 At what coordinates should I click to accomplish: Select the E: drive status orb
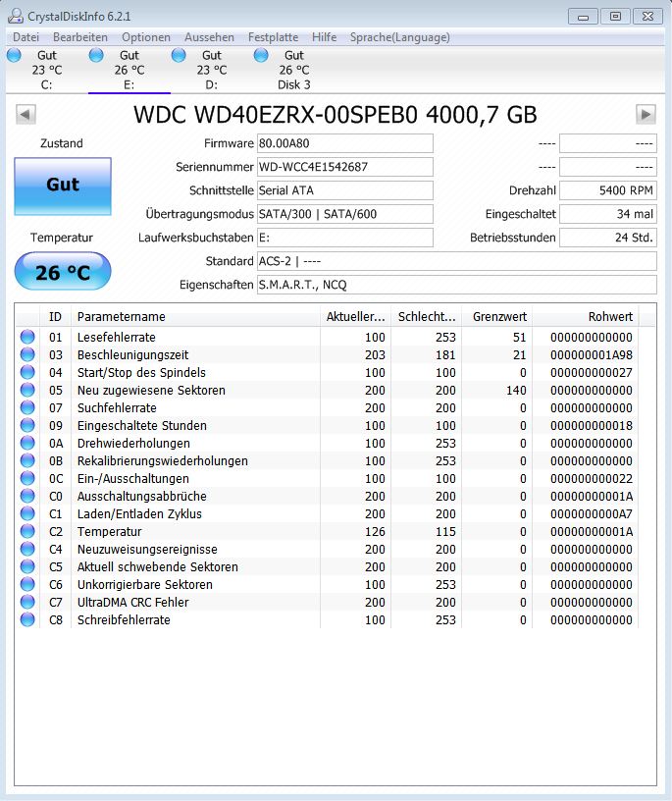pos(96,55)
